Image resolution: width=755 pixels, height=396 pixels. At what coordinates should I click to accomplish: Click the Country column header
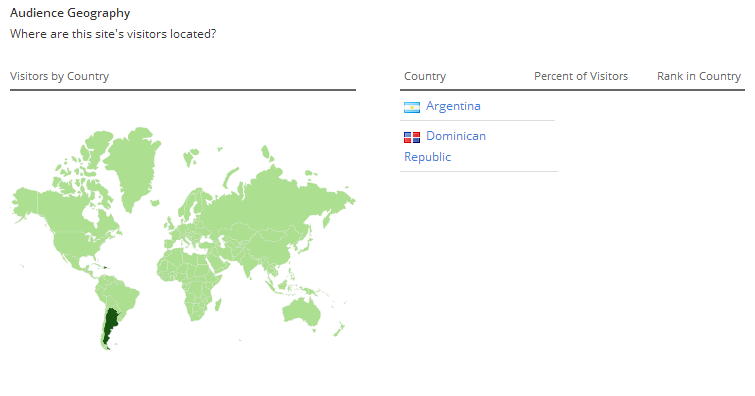click(x=425, y=76)
